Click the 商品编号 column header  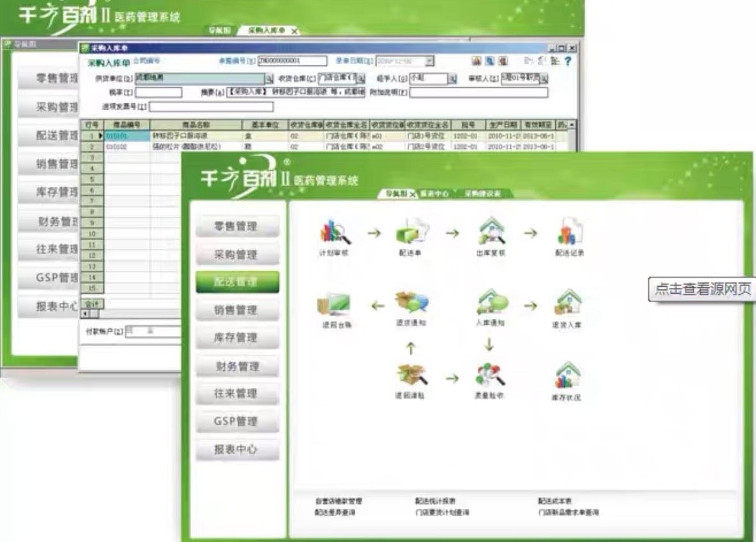click(x=127, y=125)
